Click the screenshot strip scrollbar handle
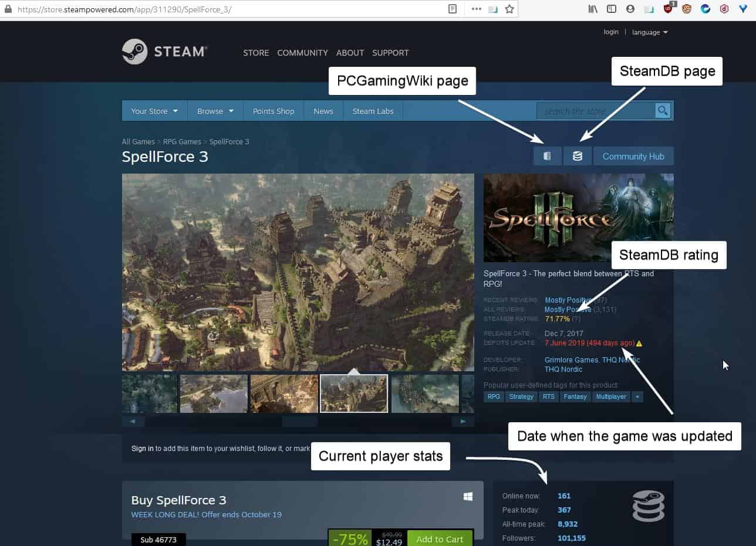This screenshot has width=756, height=546. (300, 421)
